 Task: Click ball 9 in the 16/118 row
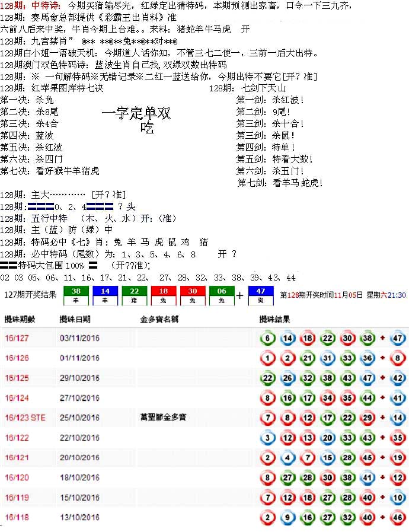(287, 517)
